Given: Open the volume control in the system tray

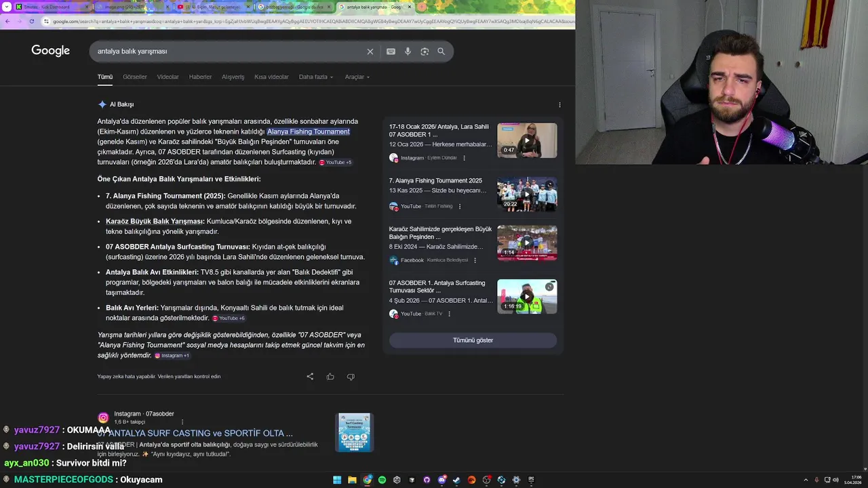Looking at the screenshot, I should 835,480.
